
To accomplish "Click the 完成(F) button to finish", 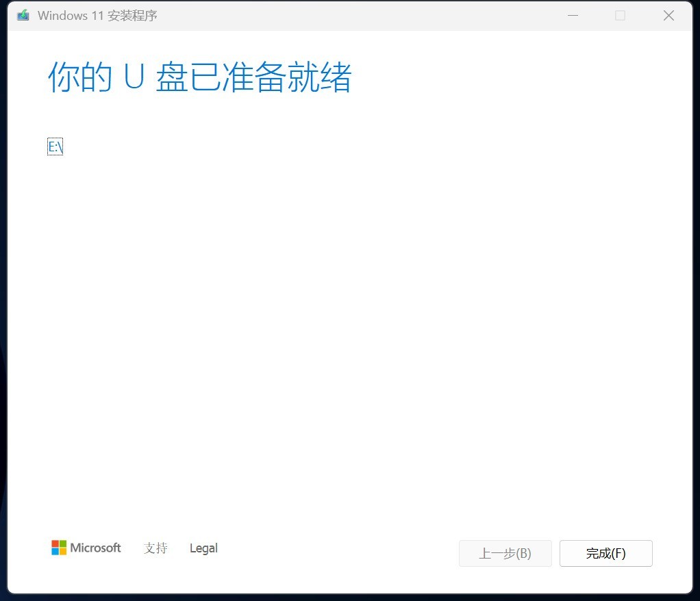I will click(605, 553).
